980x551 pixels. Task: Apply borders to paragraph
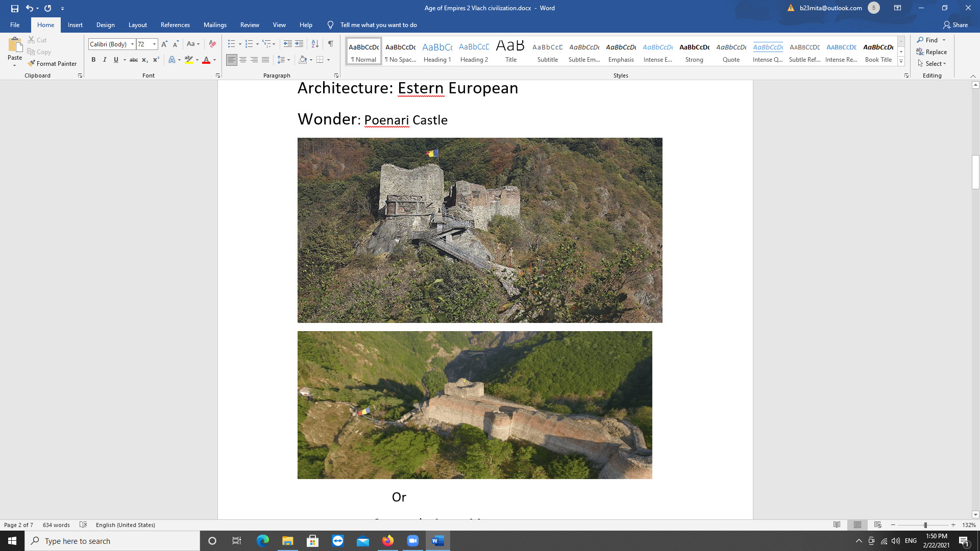(x=320, y=60)
